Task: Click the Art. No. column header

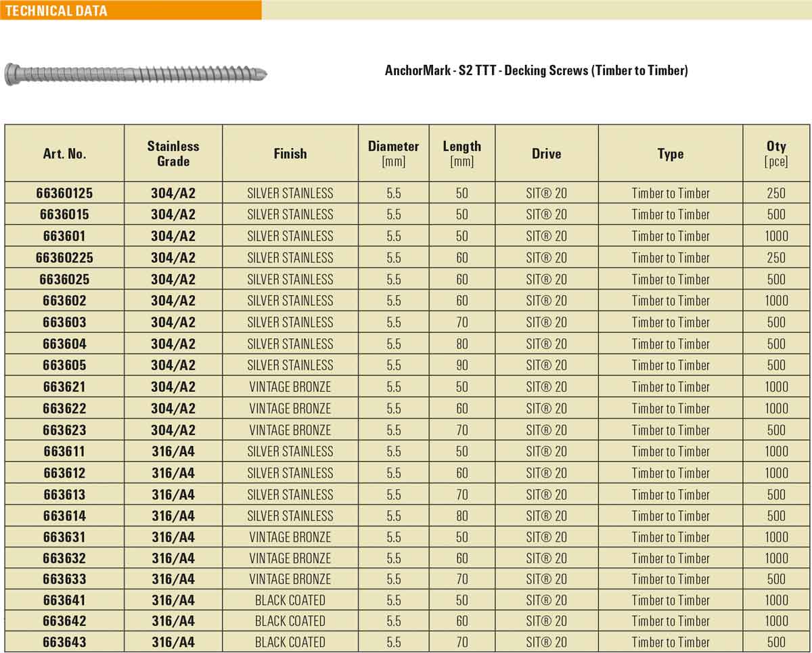Action: click(x=64, y=154)
